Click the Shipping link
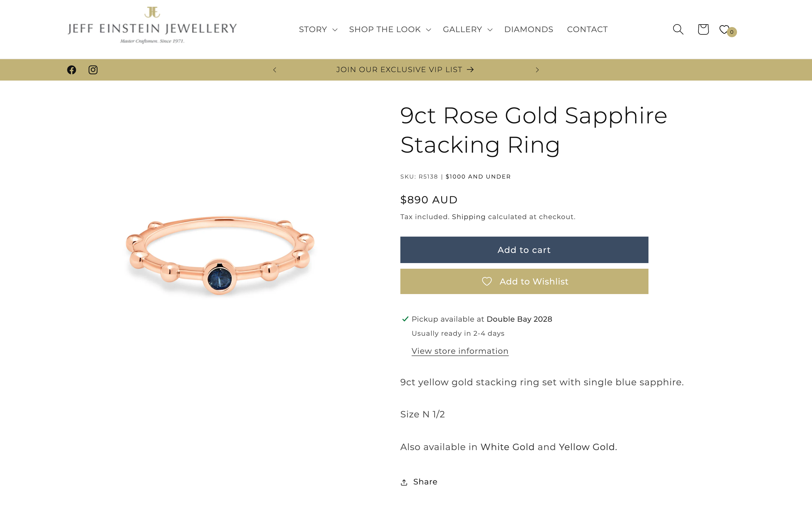Viewport: 812px width, 507px height. coord(468,217)
